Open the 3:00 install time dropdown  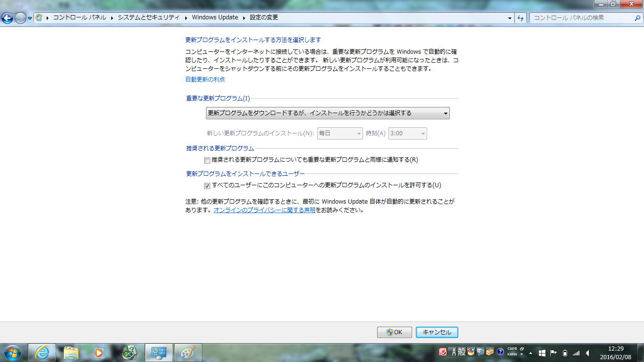(x=408, y=133)
